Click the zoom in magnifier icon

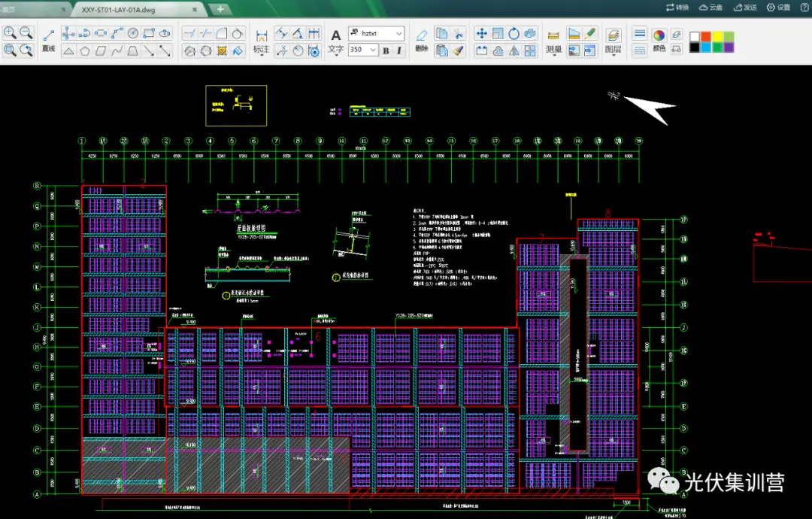pyautogui.click(x=11, y=33)
